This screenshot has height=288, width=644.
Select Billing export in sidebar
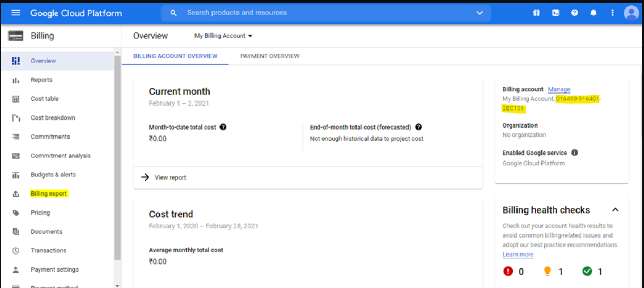coord(49,193)
